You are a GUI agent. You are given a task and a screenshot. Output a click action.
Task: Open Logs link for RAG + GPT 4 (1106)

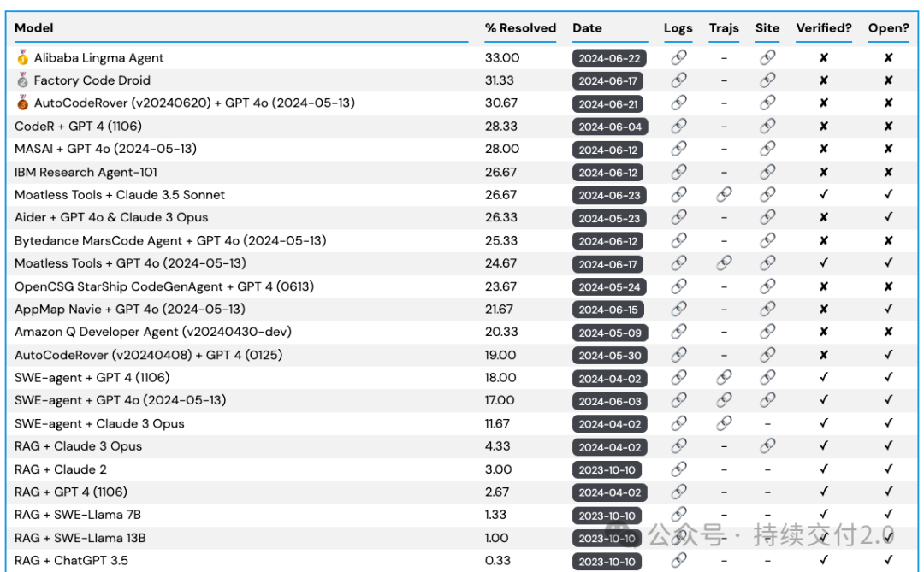click(x=678, y=492)
